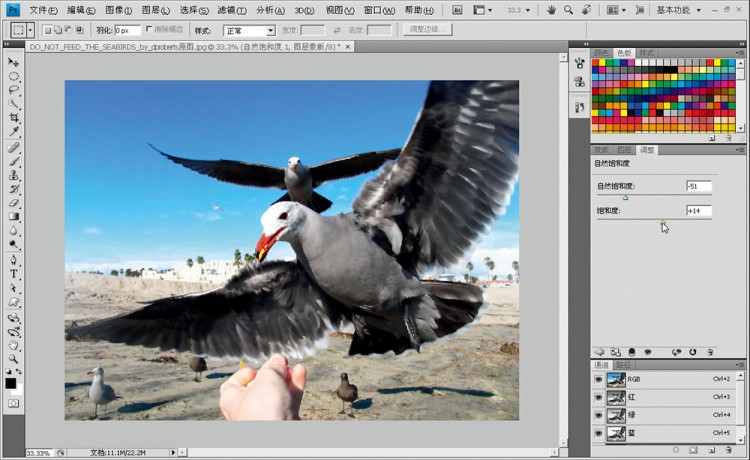Click the foreground color swatch in toolbox
Screen dimensions: 750x460
tap(11, 382)
